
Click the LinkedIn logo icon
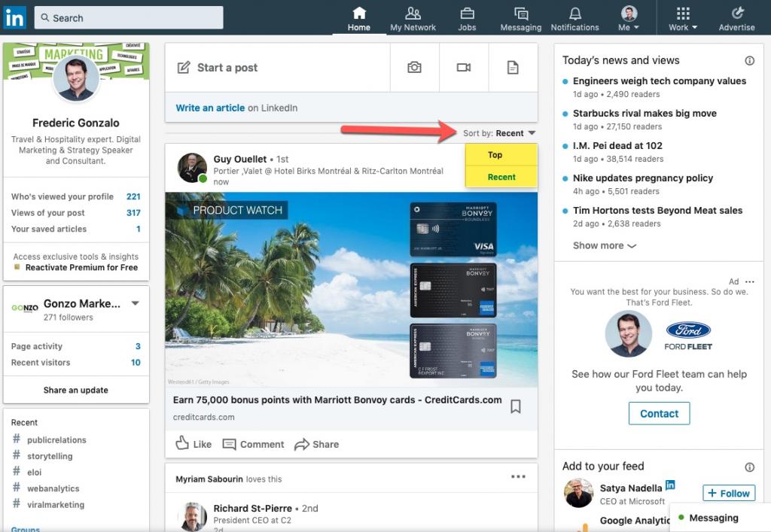click(x=14, y=18)
